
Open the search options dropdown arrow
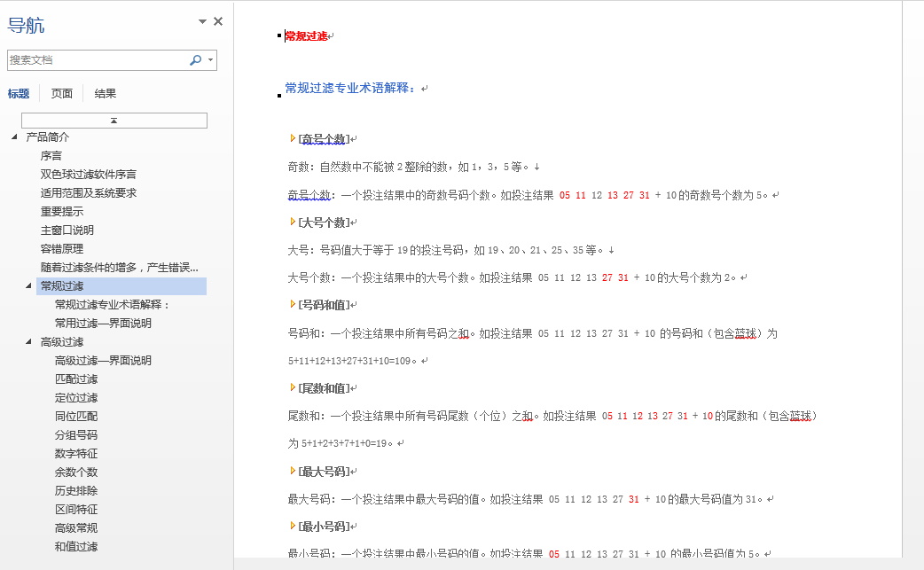coord(211,60)
